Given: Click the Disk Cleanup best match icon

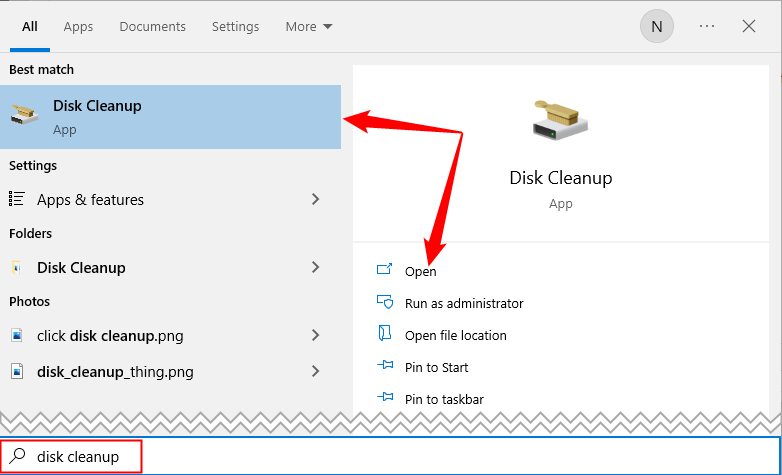Looking at the screenshot, I should [x=25, y=116].
